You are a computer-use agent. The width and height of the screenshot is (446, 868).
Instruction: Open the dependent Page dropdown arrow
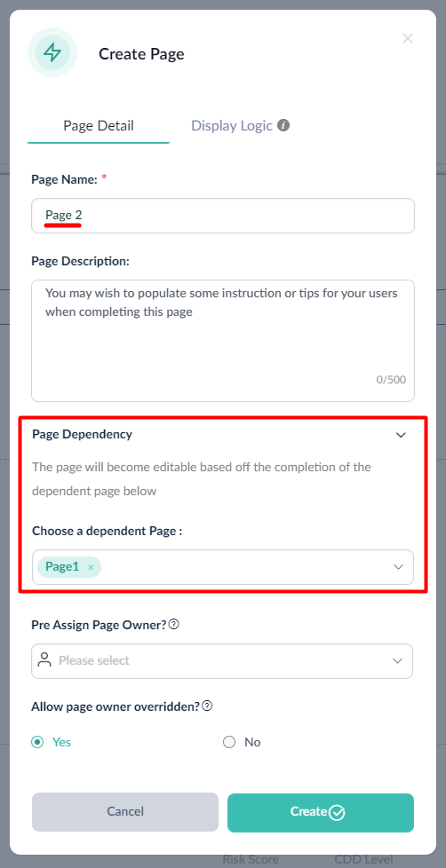click(x=398, y=567)
